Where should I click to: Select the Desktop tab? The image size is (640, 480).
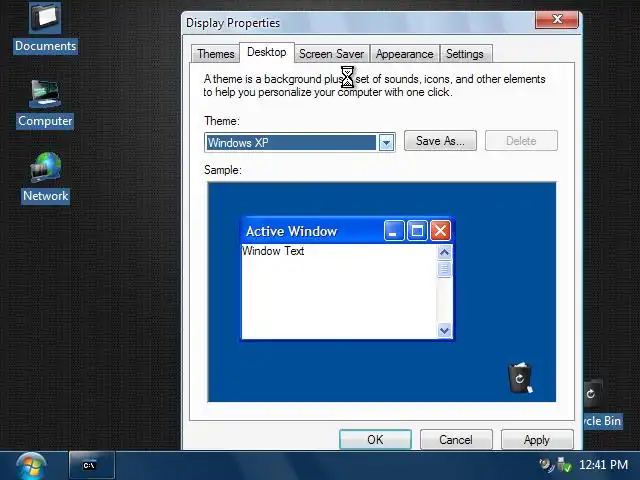[267, 52]
